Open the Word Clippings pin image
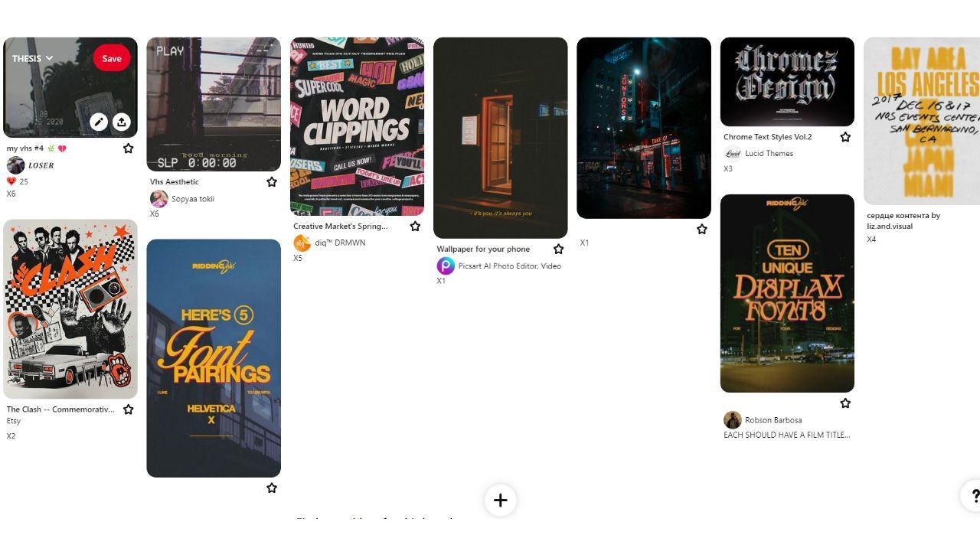 click(357, 126)
